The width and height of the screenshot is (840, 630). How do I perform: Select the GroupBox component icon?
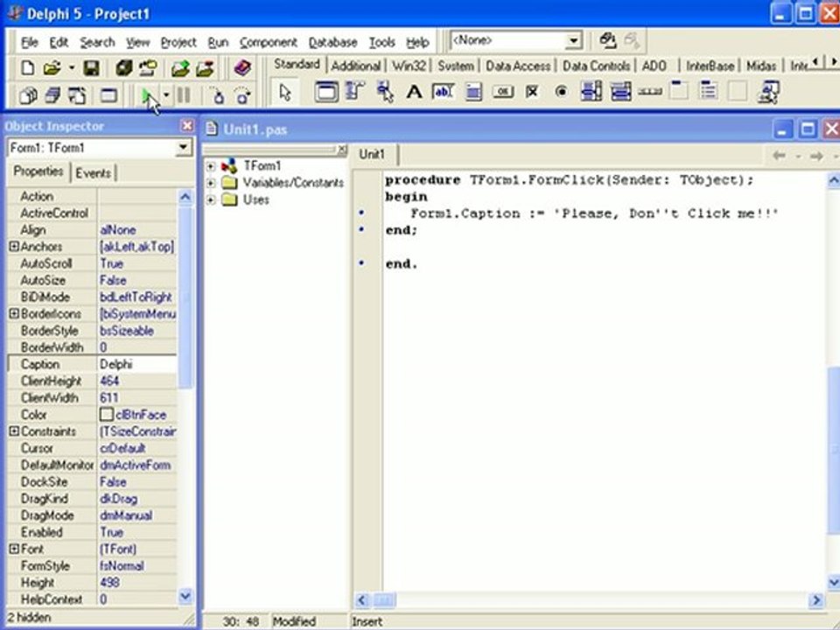click(x=679, y=92)
